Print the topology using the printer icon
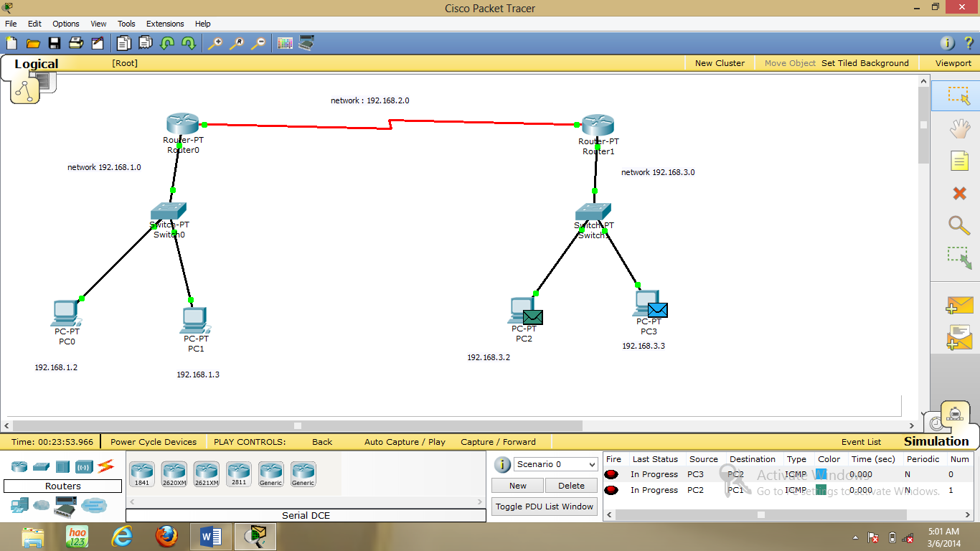This screenshot has height=551, width=980. point(76,43)
